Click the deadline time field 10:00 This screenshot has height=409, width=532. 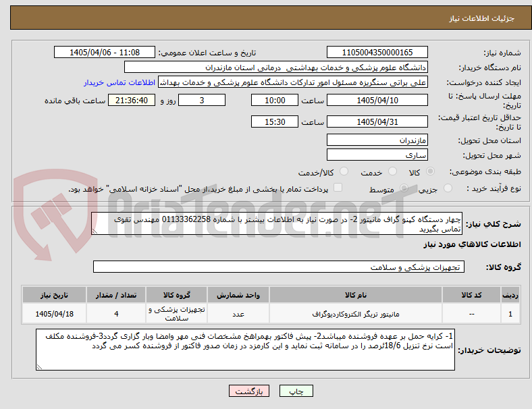click(x=275, y=101)
